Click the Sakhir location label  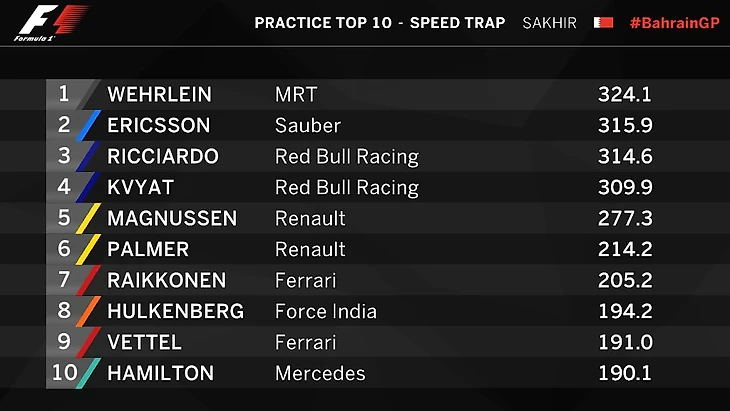click(x=549, y=22)
